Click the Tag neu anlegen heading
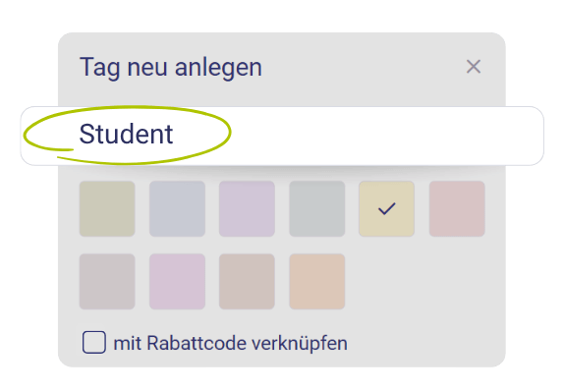The height and width of the screenshot is (392, 564). pyautogui.click(x=171, y=68)
